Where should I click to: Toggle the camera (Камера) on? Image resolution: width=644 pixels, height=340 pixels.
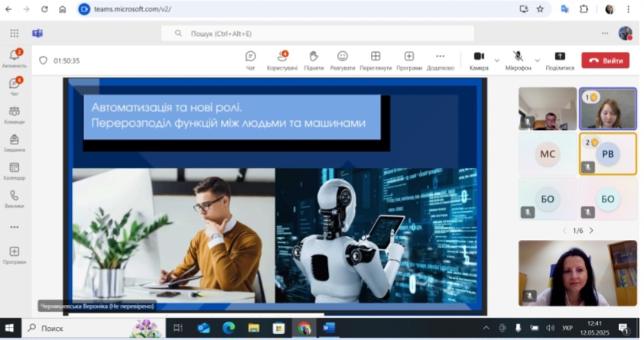479,57
